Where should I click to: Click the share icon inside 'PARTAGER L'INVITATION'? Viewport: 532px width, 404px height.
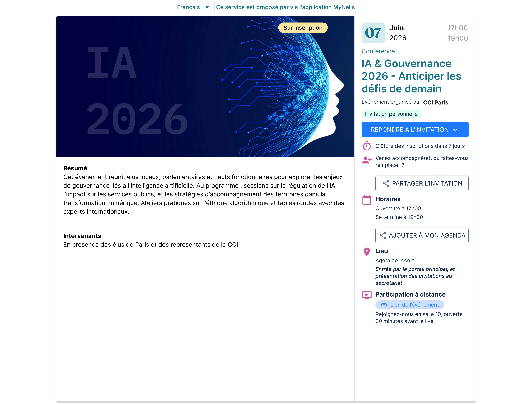click(386, 183)
